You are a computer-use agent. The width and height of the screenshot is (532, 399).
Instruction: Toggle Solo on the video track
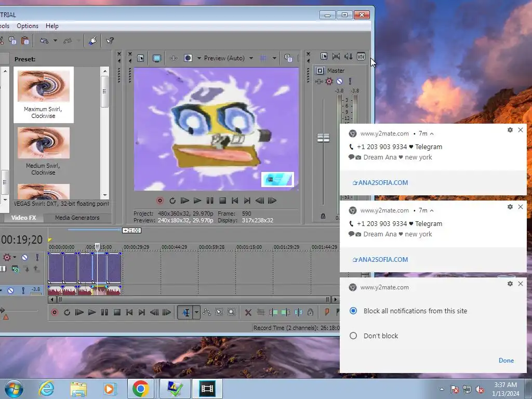pyautogui.click(x=37, y=257)
